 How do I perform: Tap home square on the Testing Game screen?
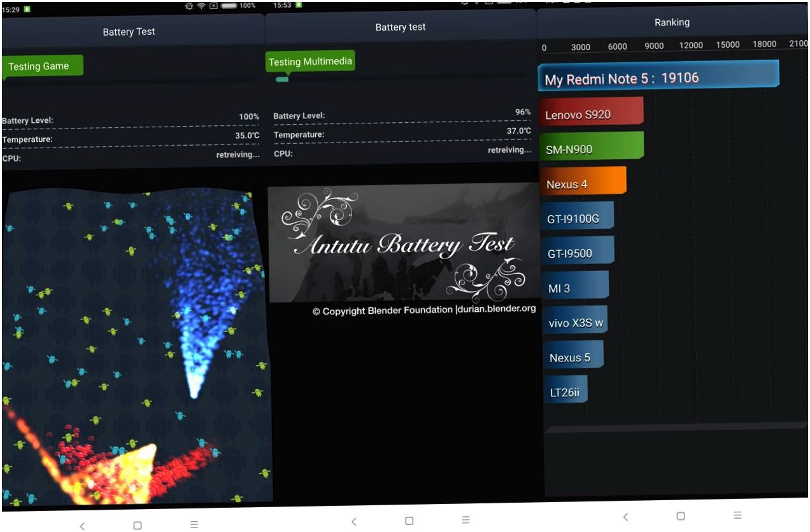(138, 525)
